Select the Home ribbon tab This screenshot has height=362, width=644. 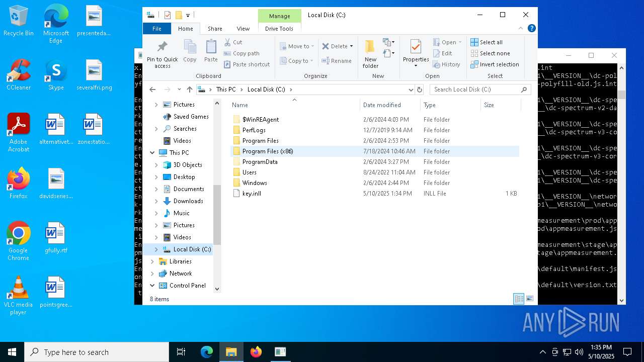(x=185, y=29)
